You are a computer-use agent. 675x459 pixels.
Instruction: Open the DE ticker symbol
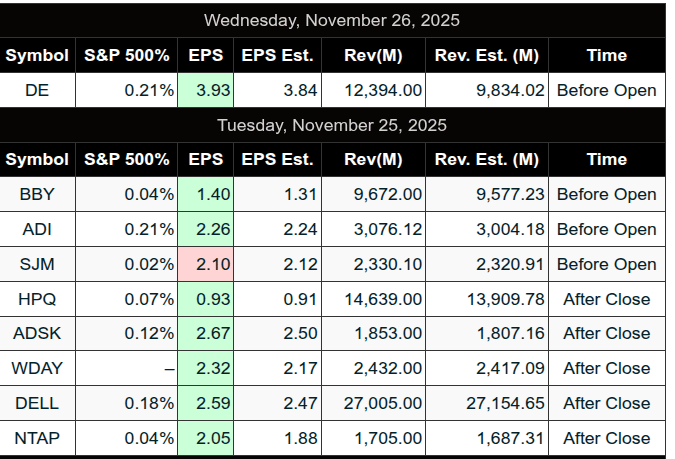pos(37,90)
